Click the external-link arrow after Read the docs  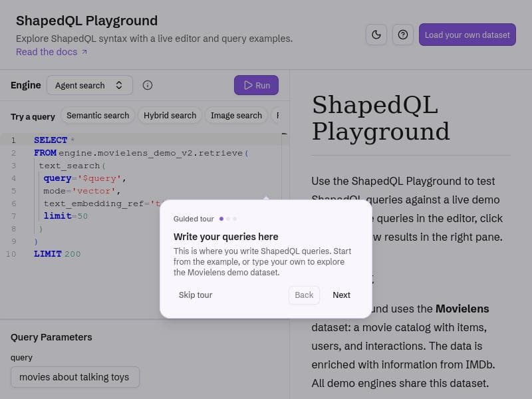coord(82,51)
